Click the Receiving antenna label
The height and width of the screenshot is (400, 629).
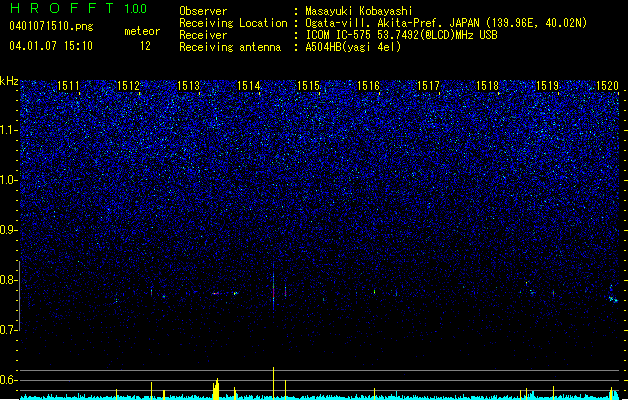click(x=230, y=47)
